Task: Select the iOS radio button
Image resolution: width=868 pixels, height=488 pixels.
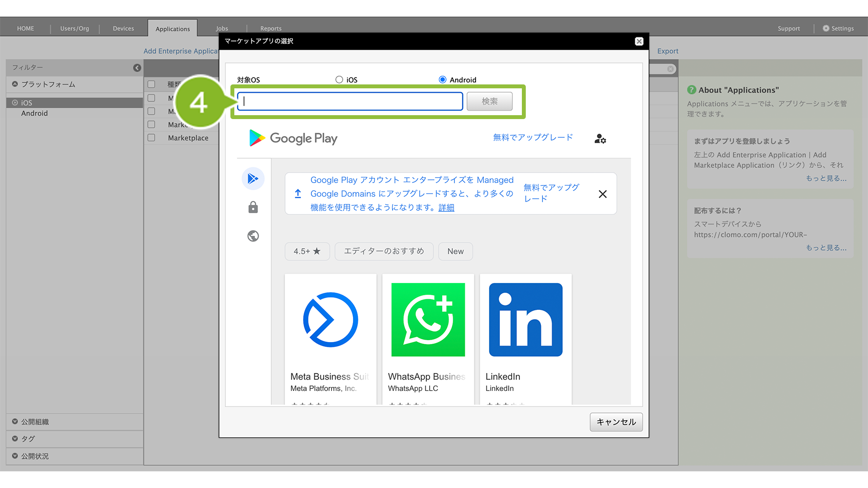Action: [x=339, y=80]
